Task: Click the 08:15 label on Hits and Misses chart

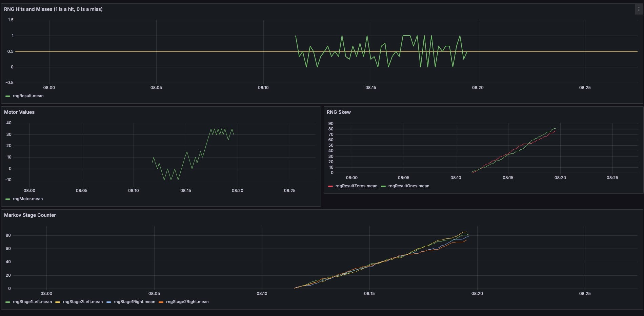Action: tap(370, 88)
